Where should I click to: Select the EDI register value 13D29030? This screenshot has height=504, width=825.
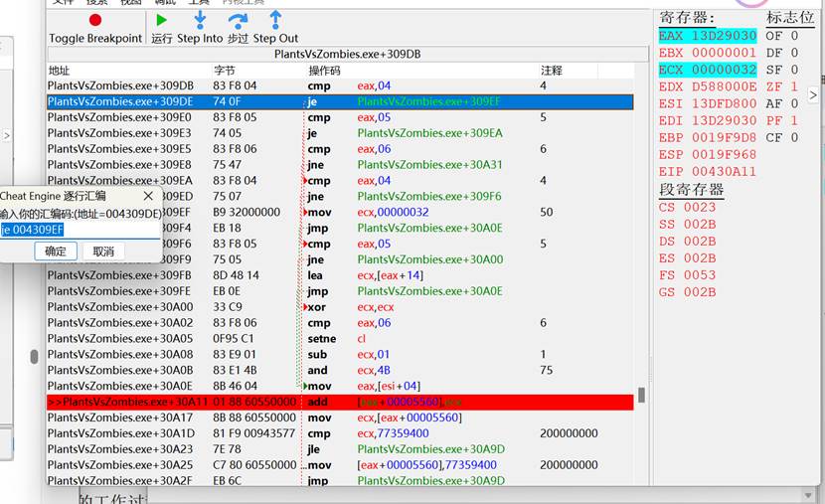coord(724,120)
